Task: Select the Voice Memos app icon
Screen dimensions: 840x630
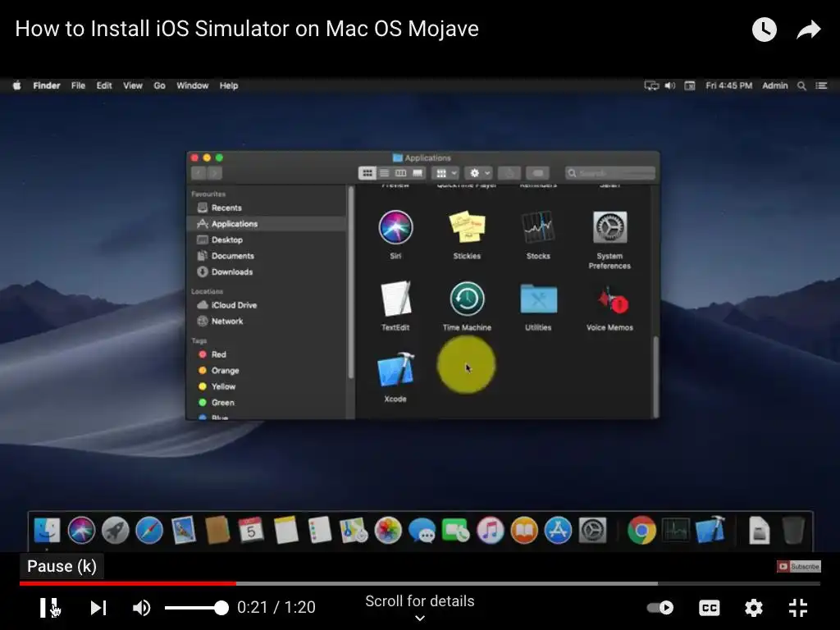Action: pos(612,301)
